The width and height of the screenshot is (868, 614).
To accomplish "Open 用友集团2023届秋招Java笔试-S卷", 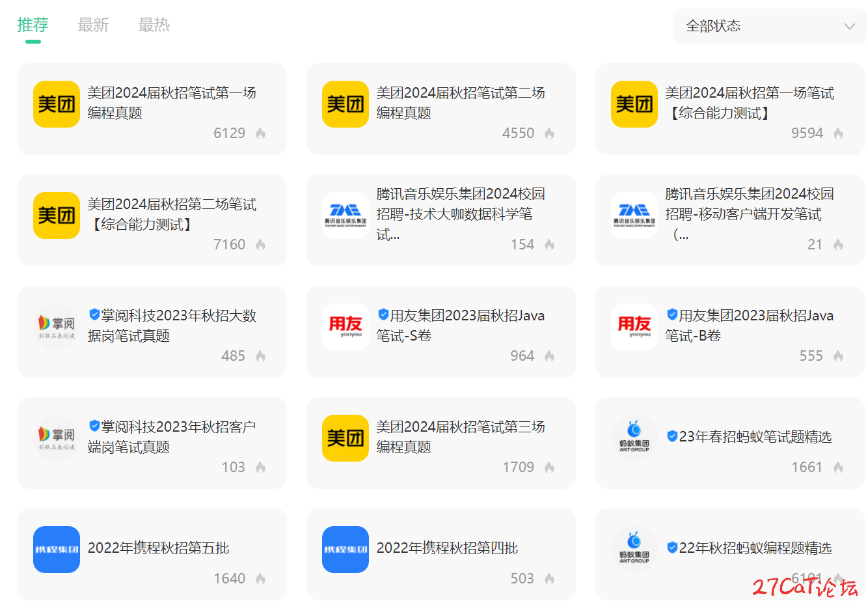I will tap(461, 326).
